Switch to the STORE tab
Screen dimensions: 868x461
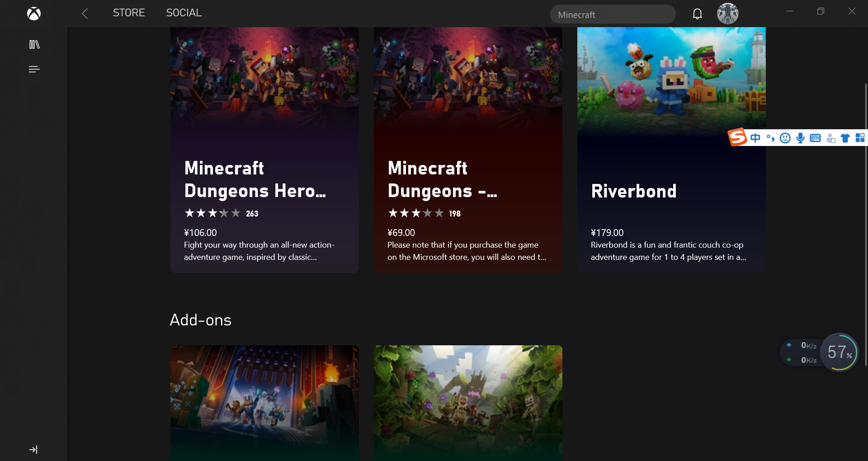pos(129,13)
